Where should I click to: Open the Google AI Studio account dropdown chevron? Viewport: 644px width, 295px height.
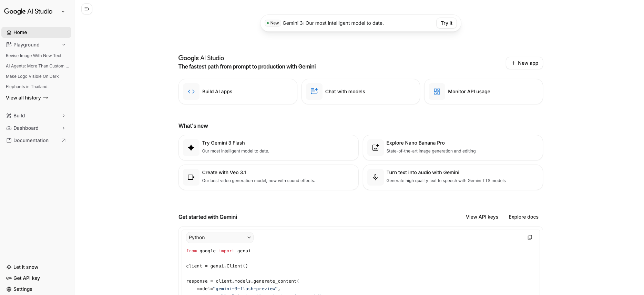click(x=63, y=11)
